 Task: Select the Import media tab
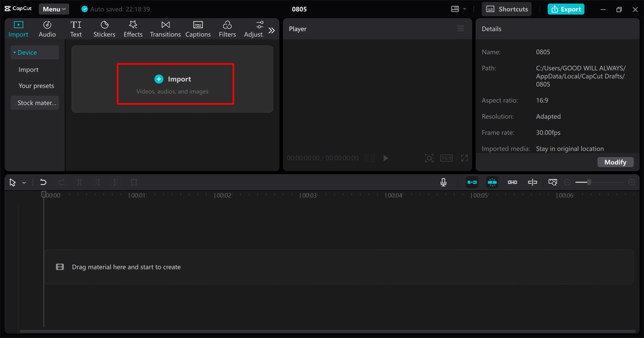point(18,29)
